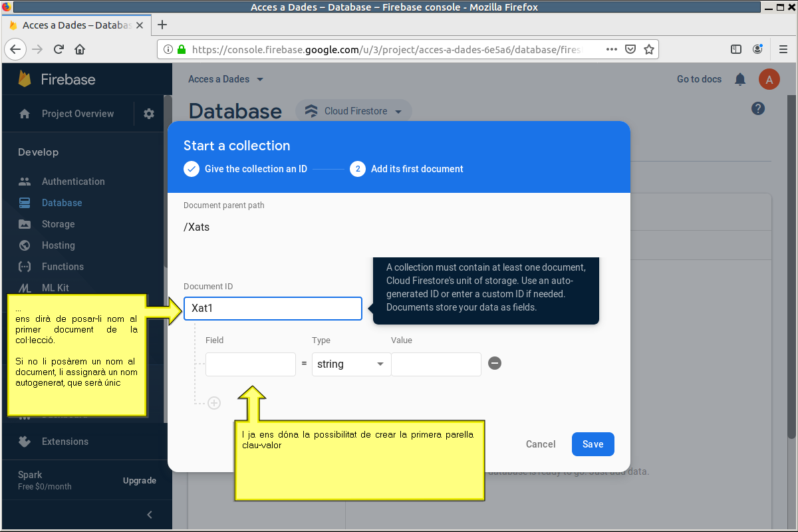Screen dimensions: 798x532
Task: Open Authentication in the sidebar
Action: pos(73,182)
